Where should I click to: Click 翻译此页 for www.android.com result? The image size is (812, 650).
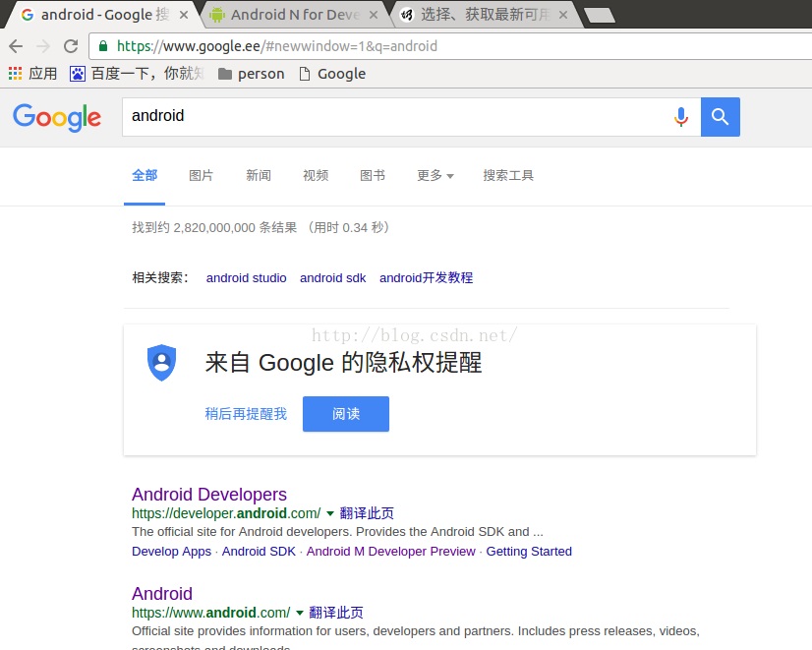click(336, 613)
